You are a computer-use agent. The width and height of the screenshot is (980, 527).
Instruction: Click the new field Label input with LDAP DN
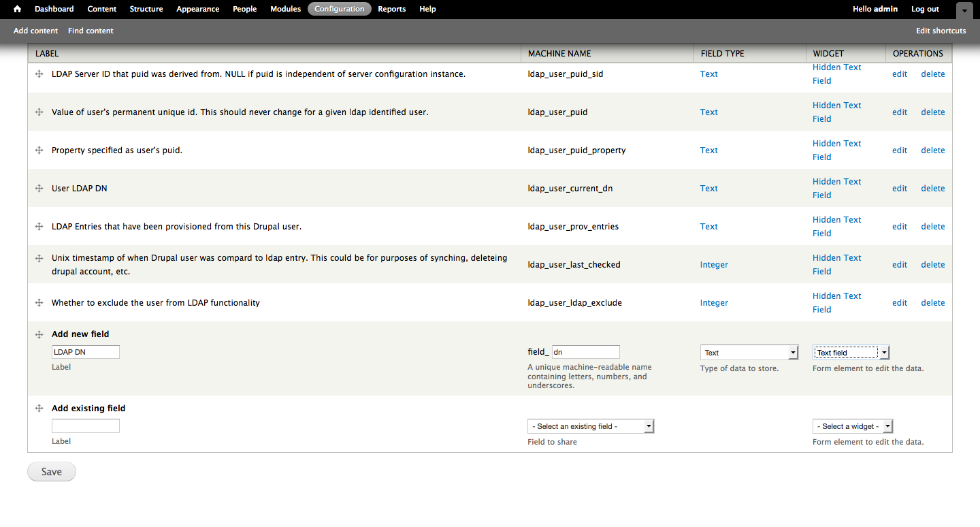pos(86,352)
